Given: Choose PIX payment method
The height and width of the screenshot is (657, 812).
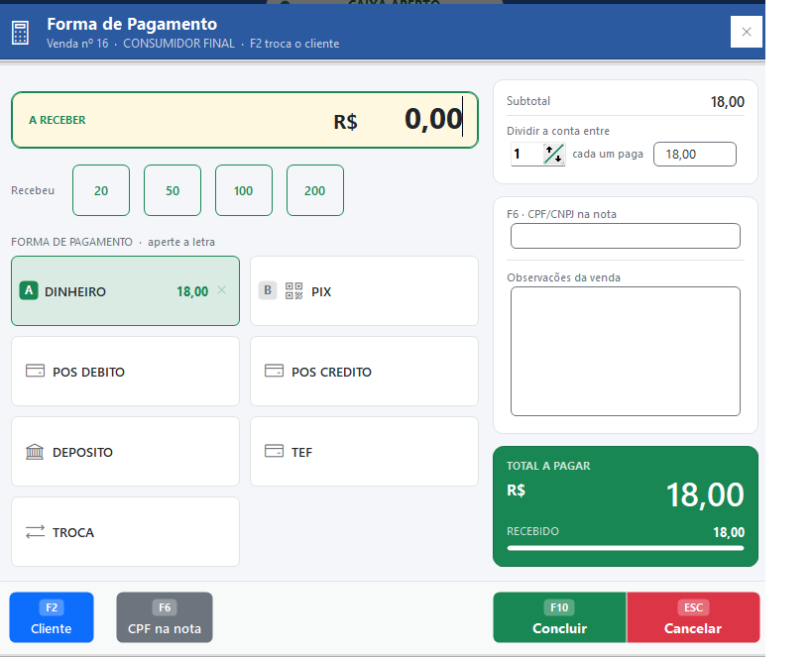Looking at the screenshot, I should pos(364,291).
